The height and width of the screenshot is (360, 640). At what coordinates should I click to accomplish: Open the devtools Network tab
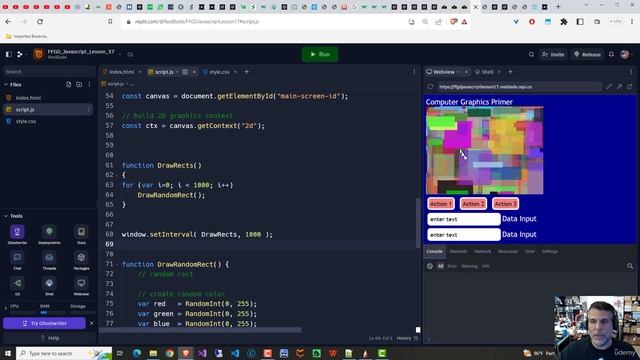[482, 251]
